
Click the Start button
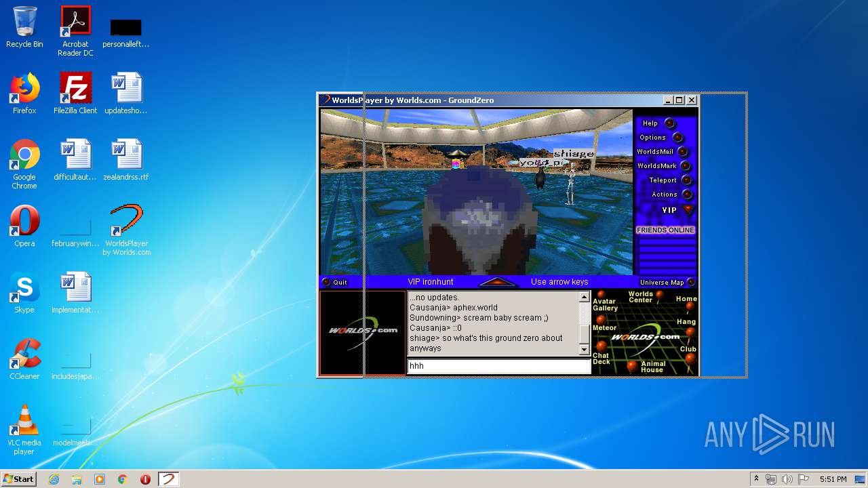[x=19, y=479]
